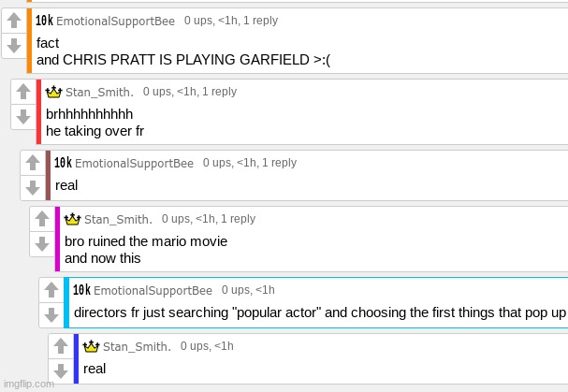The width and height of the screenshot is (568, 392).
Task: Upvote the 'bro ruined the mario movie' comment
Action: [x=42, y=219]
